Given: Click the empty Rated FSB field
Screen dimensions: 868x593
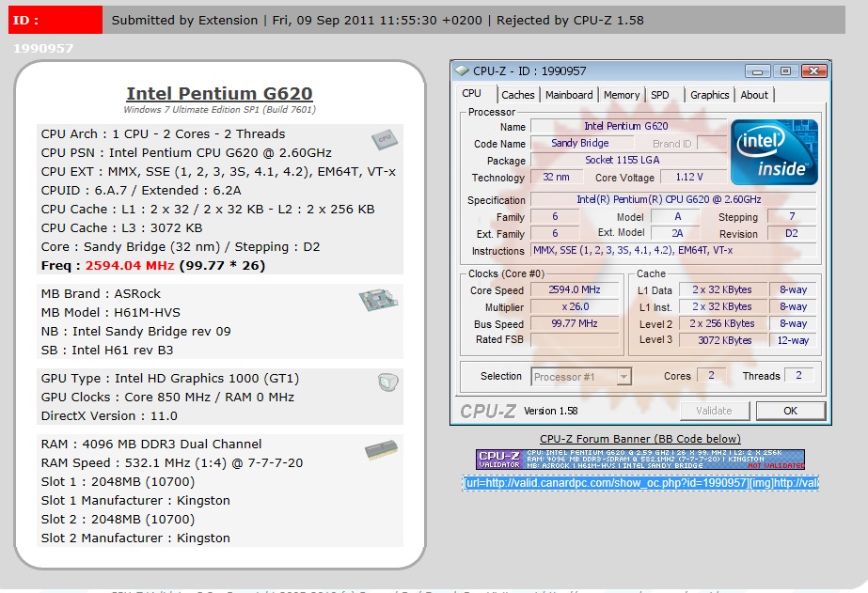Looking at the screenshot, I should coord(575,339).
